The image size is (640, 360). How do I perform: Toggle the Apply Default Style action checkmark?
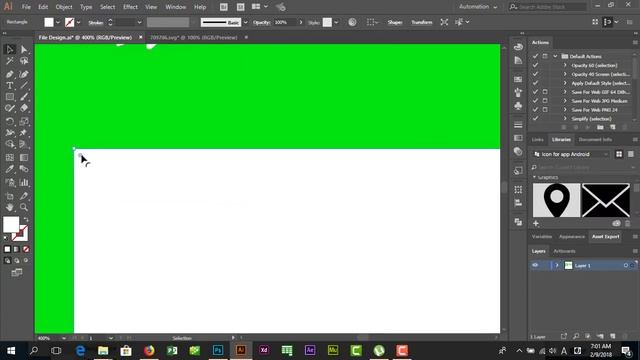point(535,83)
